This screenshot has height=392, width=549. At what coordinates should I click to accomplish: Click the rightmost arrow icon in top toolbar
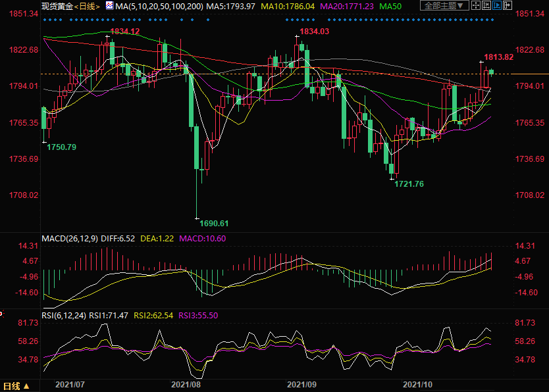tap(507, 6)
